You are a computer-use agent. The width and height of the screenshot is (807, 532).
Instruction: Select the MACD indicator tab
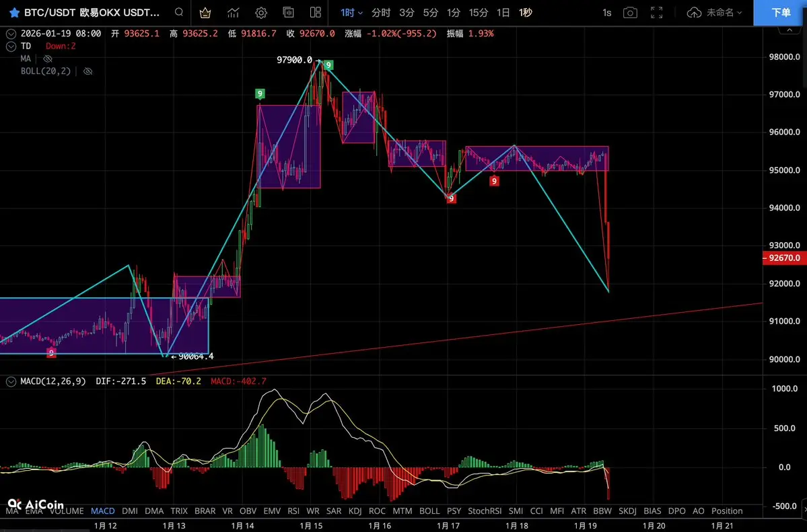click(103, 511)
